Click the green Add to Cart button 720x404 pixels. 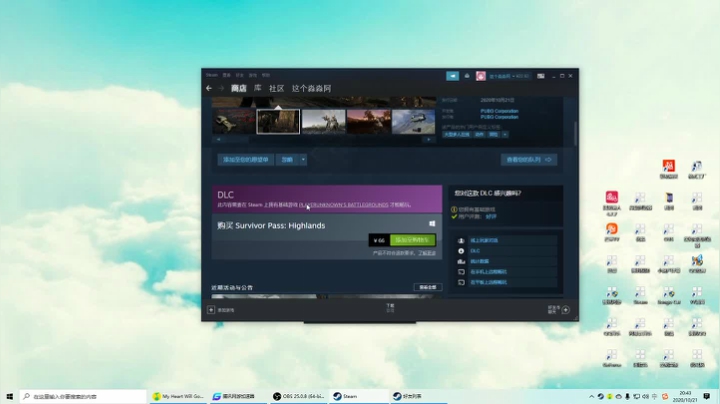pos(412,240)
